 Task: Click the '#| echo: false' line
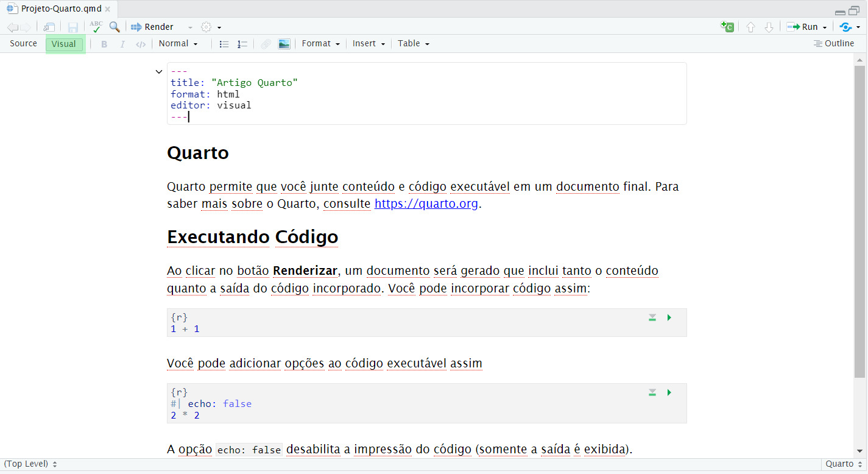click(211, 404)
